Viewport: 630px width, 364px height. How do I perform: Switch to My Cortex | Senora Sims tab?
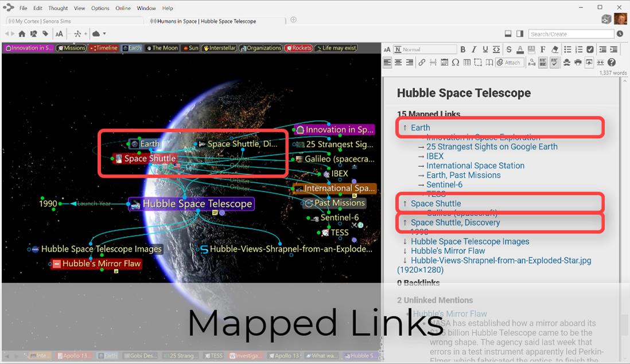pos(43,21)
